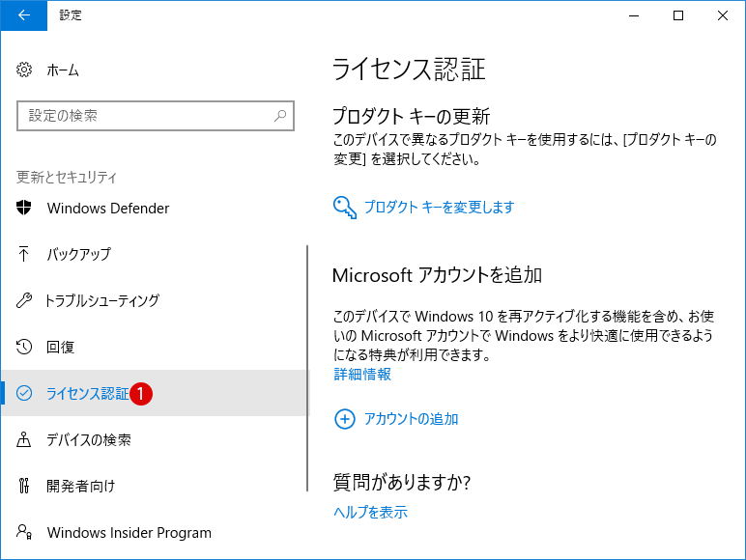Click the Windows Defender shield icon
Viewport: 746px width, 560px height.
click(24, 208)
